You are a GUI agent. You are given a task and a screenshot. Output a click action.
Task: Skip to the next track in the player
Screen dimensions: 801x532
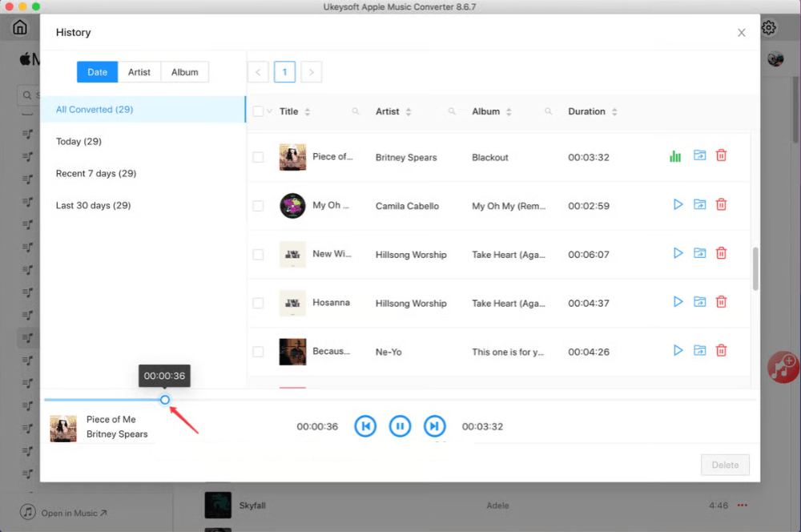click(435, 426)
